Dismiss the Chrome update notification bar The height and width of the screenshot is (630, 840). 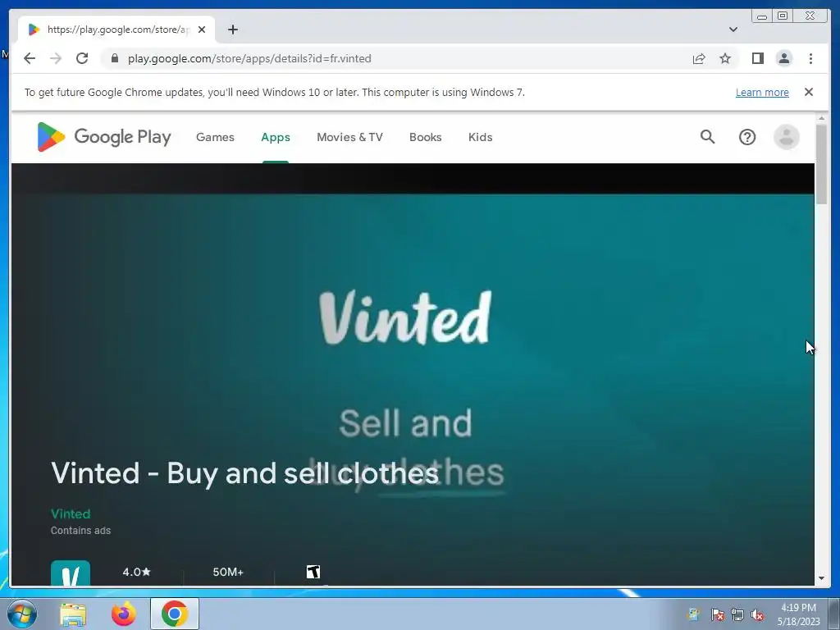(x=808, y=92)
